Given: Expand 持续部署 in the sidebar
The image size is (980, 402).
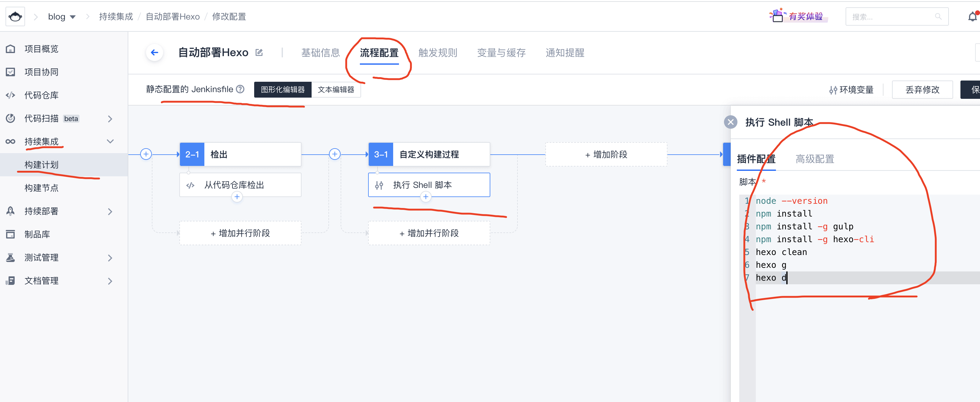Looking at the screenshot, I should (x=110, y=211).
